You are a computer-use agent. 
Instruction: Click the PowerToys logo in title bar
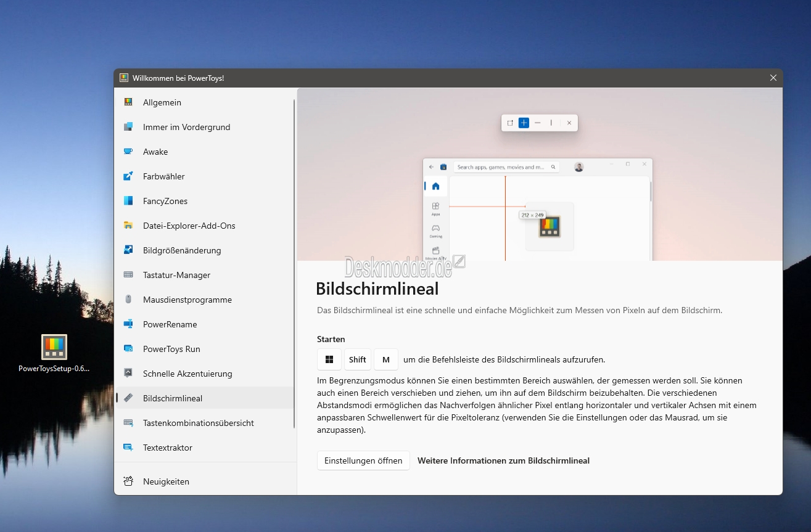[124, 78]
